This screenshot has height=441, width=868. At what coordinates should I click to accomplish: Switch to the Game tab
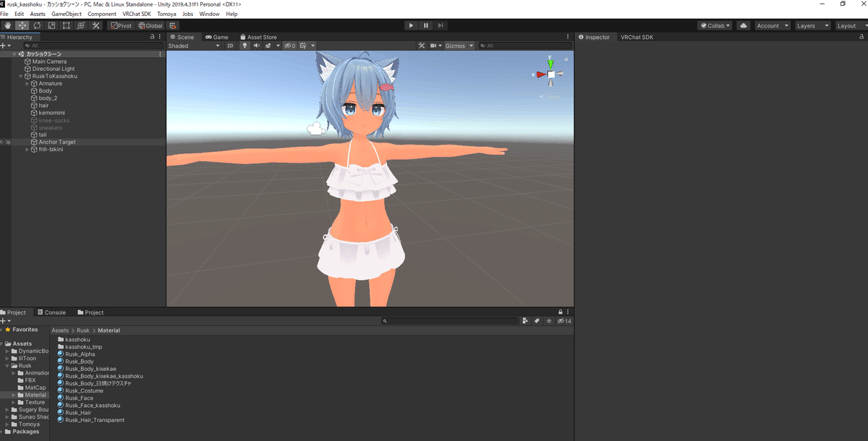(x=217, y=37)
